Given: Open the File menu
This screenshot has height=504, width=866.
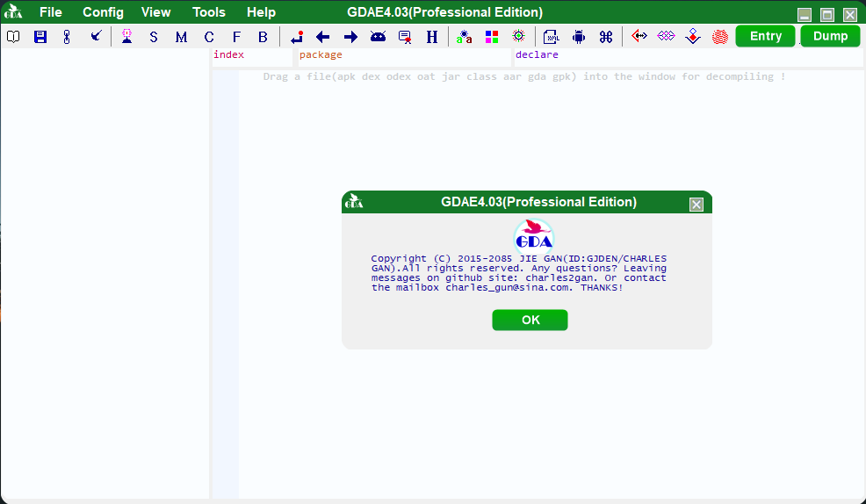Looking at the screenshot, I should 51,12.
